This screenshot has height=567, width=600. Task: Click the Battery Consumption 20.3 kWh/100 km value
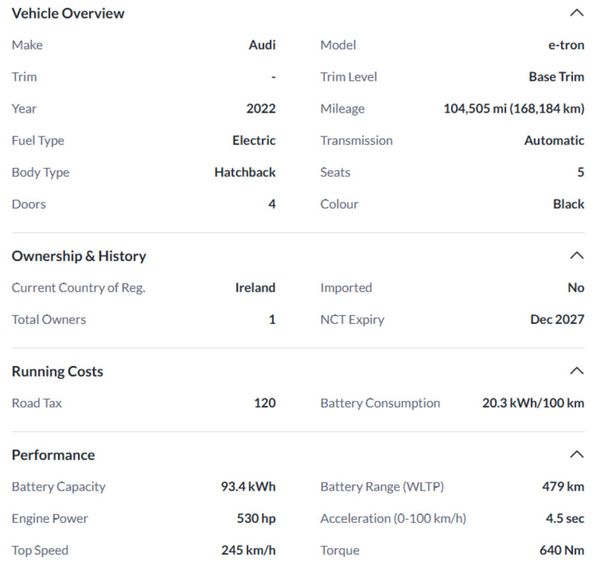(x=533, y=403)
